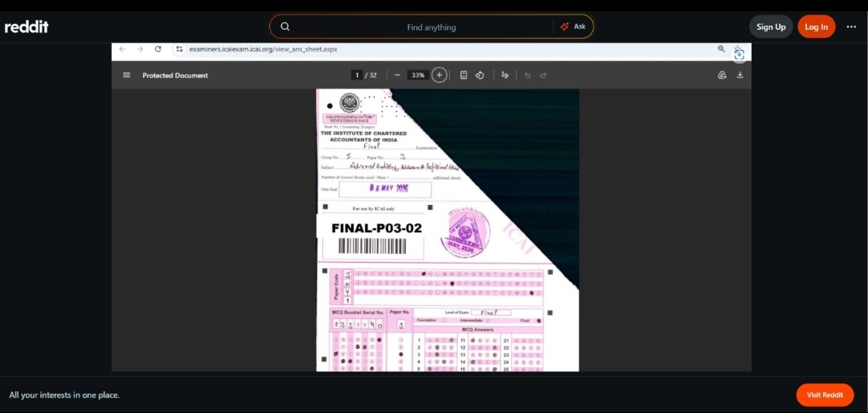
Task: Click the FINAL-P03-02 label on answer sheet
Action: coord(376,228)
